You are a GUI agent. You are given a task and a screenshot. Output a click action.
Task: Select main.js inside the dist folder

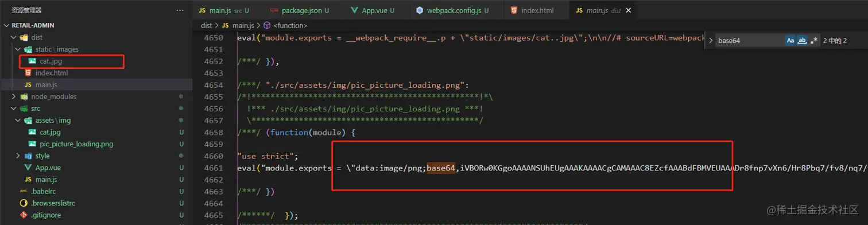[46, 85]
